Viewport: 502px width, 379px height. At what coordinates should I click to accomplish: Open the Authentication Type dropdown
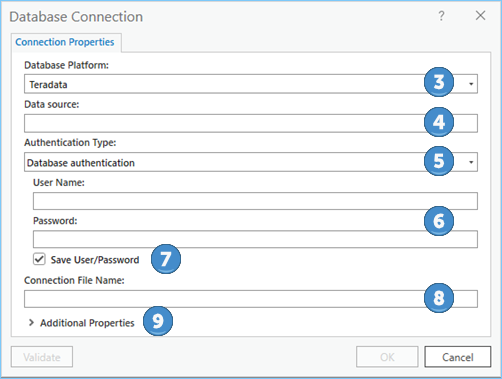click(251, 162)
